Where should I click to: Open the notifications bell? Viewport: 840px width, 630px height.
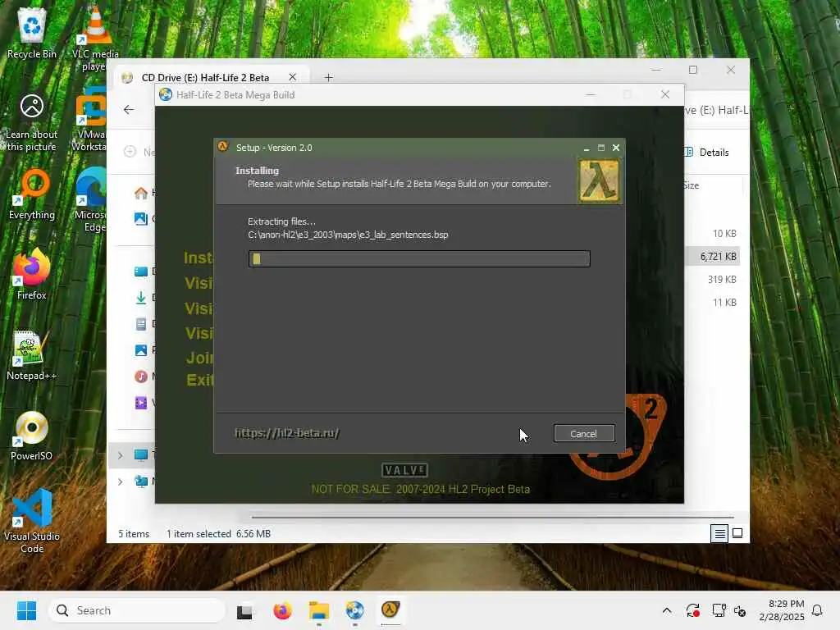click(818, 610)
